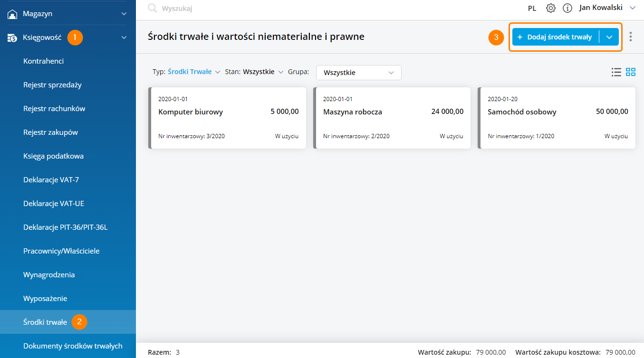Select Dokumenty środków trwałych in sidebar

(73, 346)
